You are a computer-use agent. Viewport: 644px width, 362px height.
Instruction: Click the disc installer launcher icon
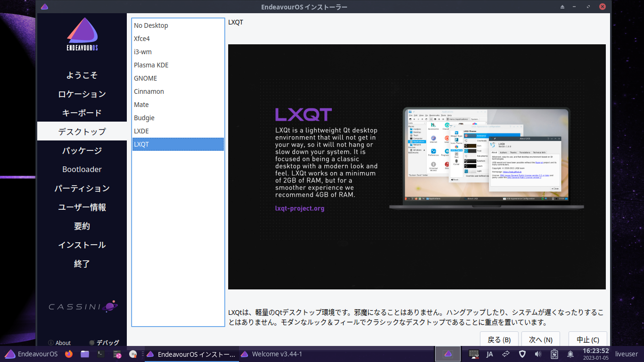point(133,354)
